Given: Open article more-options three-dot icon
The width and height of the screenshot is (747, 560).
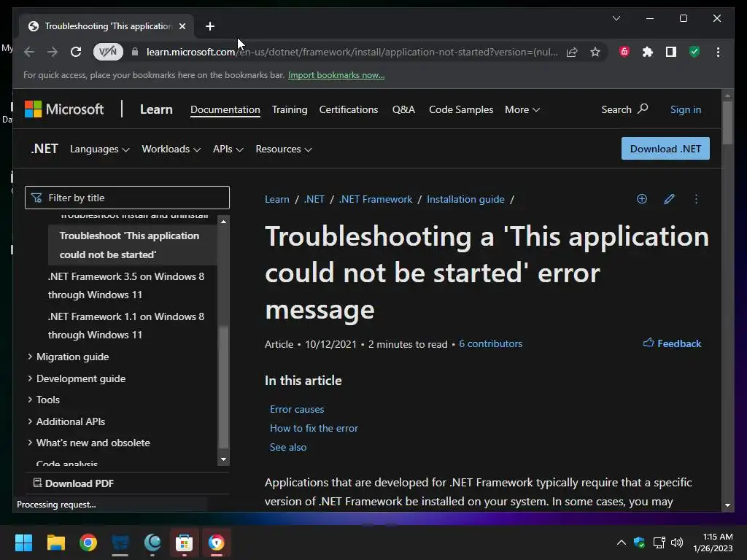Looking at the screenshot, I should coord(696,198).
